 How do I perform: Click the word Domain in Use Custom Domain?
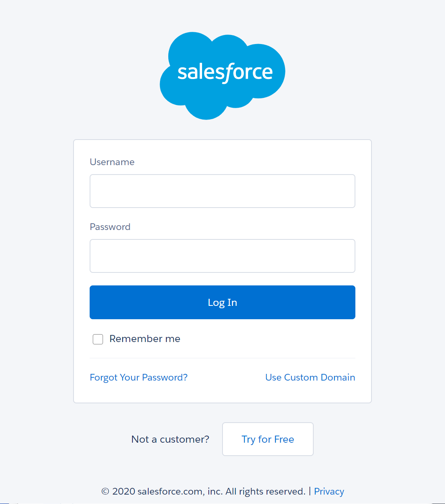click(338, 377)
